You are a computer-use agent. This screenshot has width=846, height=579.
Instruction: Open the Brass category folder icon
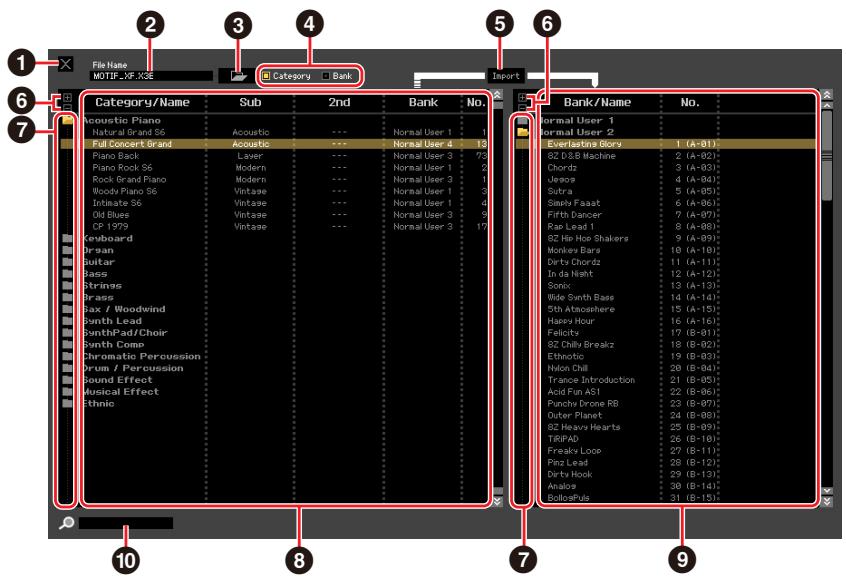pyautogui.click(x=67, y=297)
